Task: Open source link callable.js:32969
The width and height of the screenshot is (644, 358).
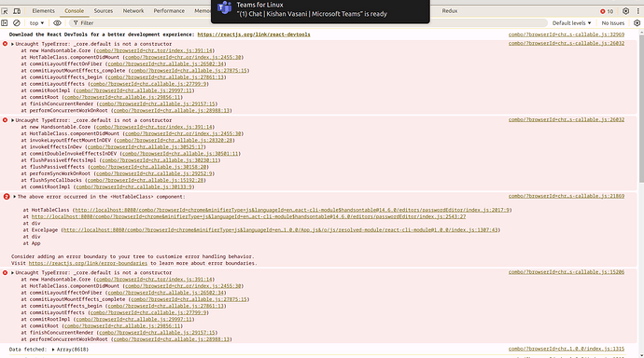Action: click(x=566, y=34)
